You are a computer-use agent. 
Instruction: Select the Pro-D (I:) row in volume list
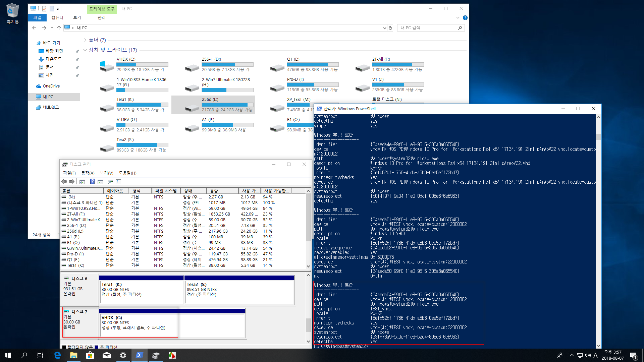183,254
